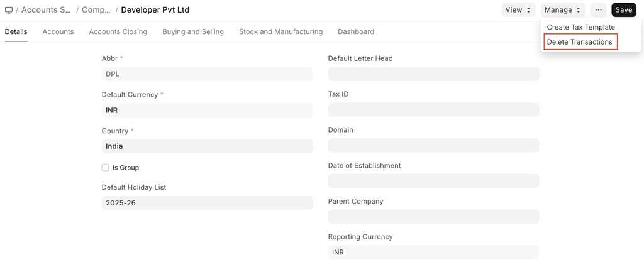Go back to the Company list breadcrumb
Image resolution: width=644 pixels, height=267 pixels.
click(96, 10)
